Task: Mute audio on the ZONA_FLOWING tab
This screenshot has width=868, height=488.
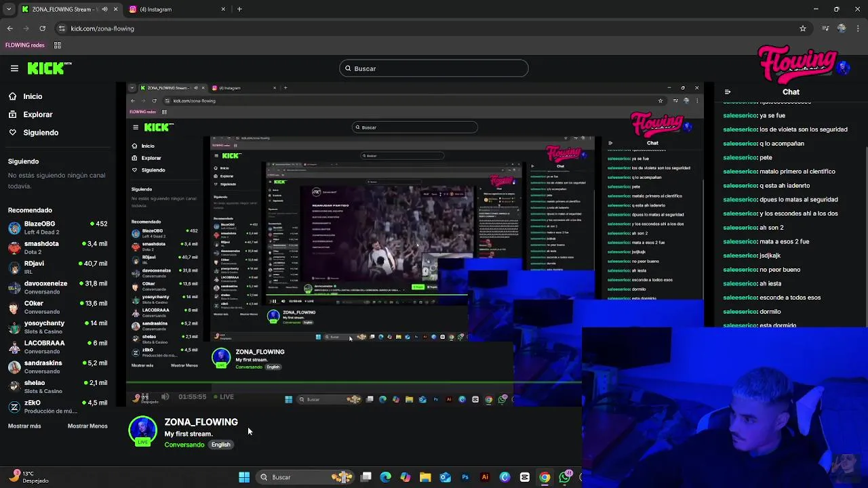Action: coord(104,9)
